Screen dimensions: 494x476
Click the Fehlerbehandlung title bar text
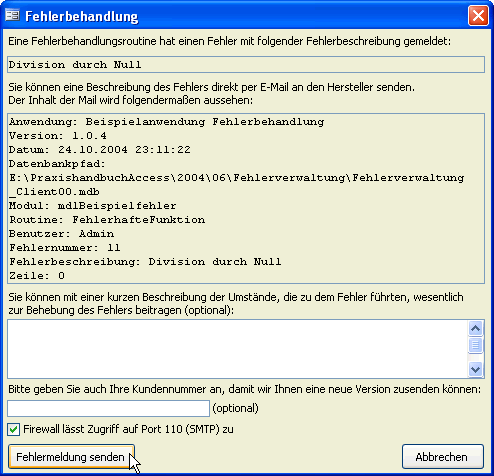[x=82, y=16]
